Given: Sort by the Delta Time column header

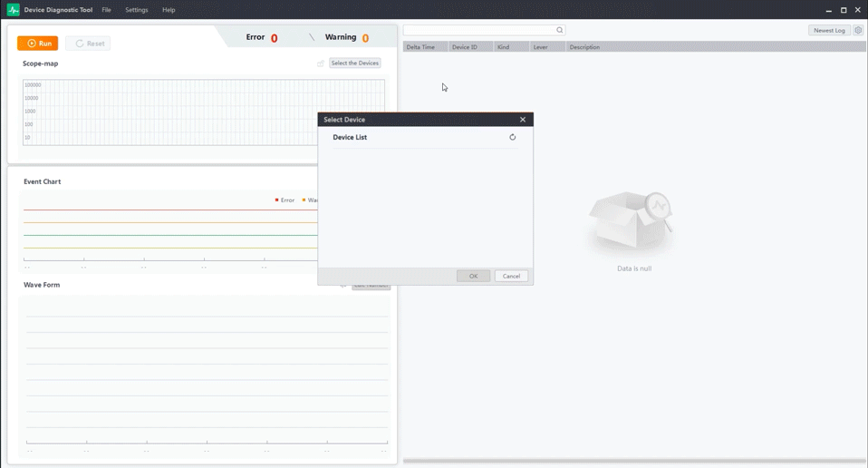Looking at the screenshot, I should point(420,47).
